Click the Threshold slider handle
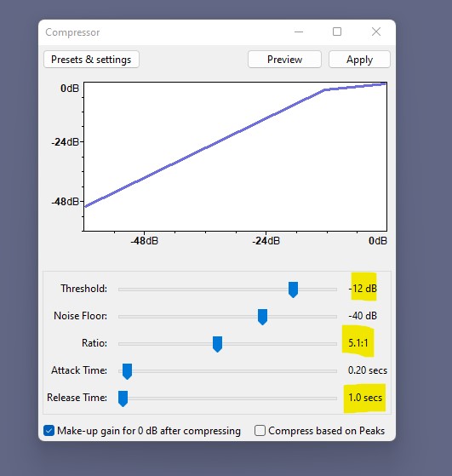The width and height of the screenshot is (452, 476). [x=293, y=290]
